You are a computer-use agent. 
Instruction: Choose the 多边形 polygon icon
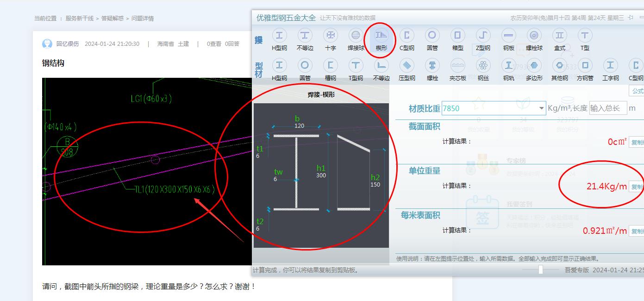click(x=534, y=69)
